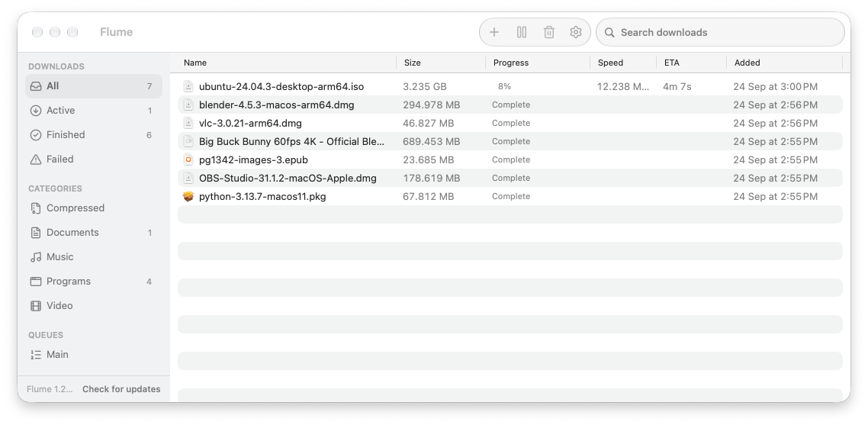Image resolution: width=868 pixels, height=425 pixels.
Task: Select Big Buck Bunny 60fps 4K file name
Action: click(x=291, y=141)
